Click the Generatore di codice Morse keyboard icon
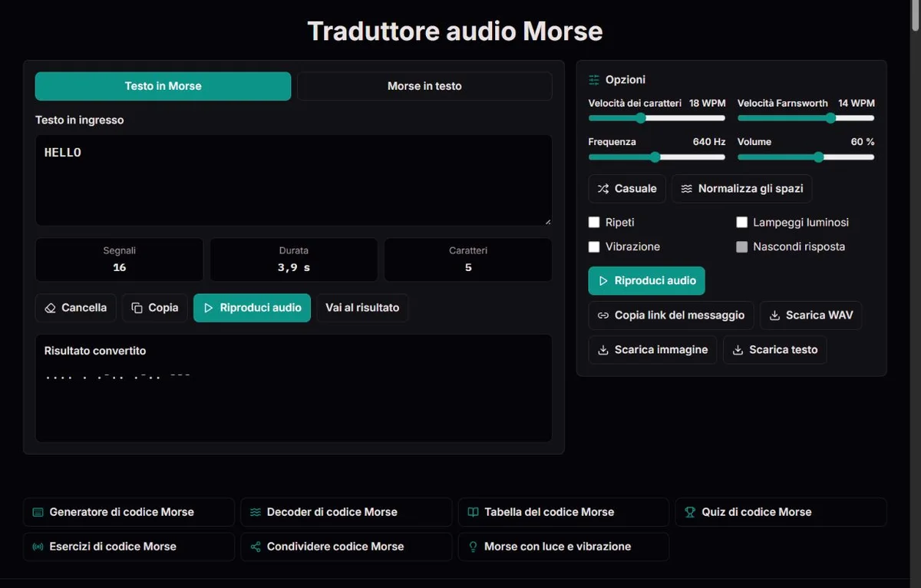The image size is (921, 588). pos(38,512)
